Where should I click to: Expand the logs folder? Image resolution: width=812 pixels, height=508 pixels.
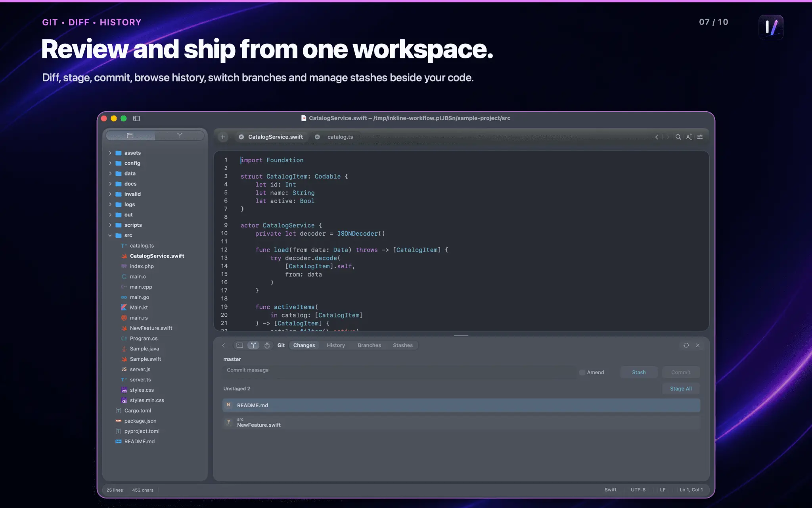[110, 204]
